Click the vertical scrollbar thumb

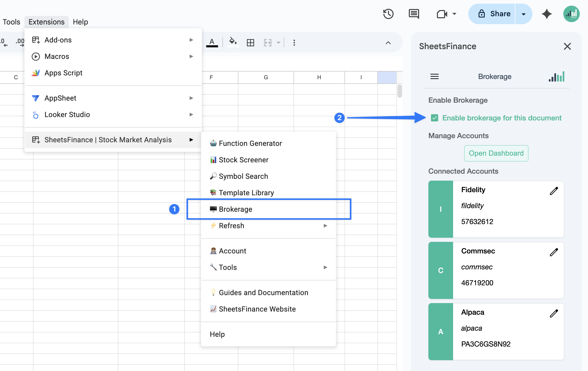tap(400, 91)
